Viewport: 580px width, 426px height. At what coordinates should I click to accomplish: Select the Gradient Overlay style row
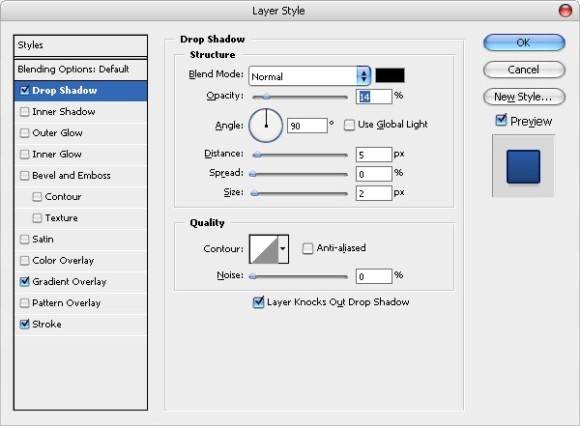coord(81,282)
